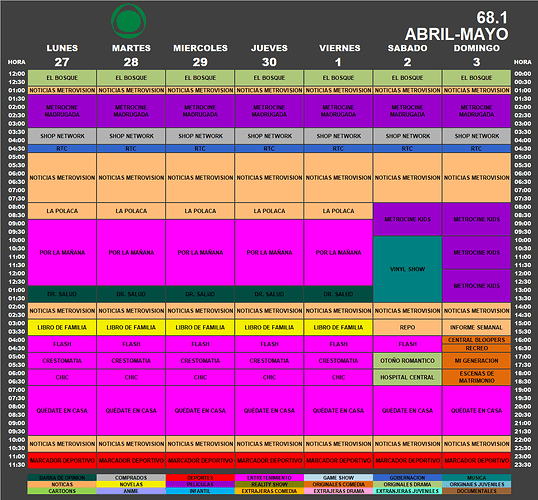Click the Extrajeras Comedia legend swatch

269,491
